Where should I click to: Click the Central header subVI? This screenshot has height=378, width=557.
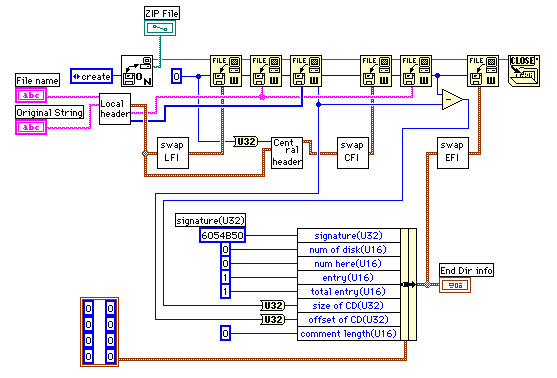click(287, 153)
